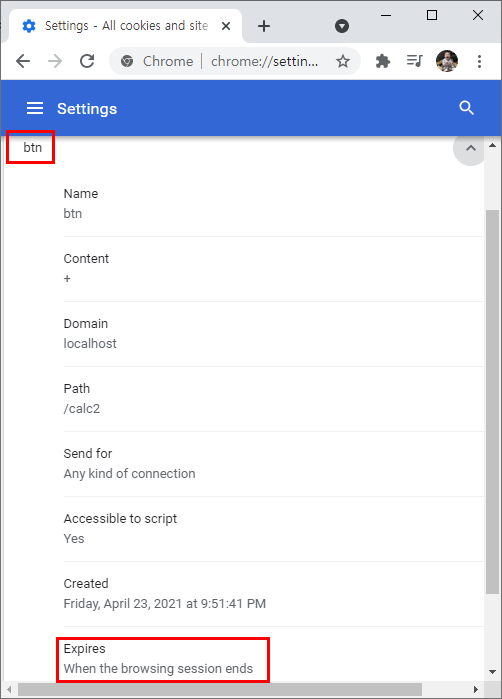The image size is (502, 699).
Task: Click the forward navigation arrow
Action: [x=55, y=61]
